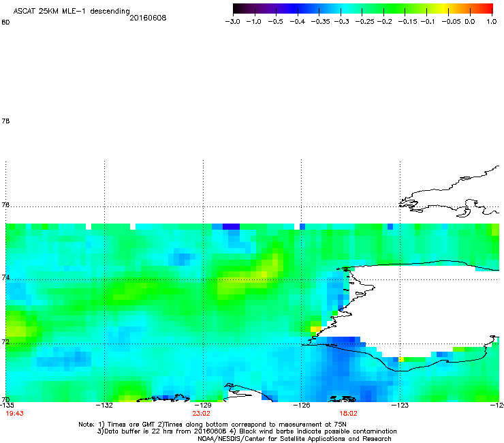Click the -3.0 color scale label
The image size is (504, 443).
(x=232, y=22)
